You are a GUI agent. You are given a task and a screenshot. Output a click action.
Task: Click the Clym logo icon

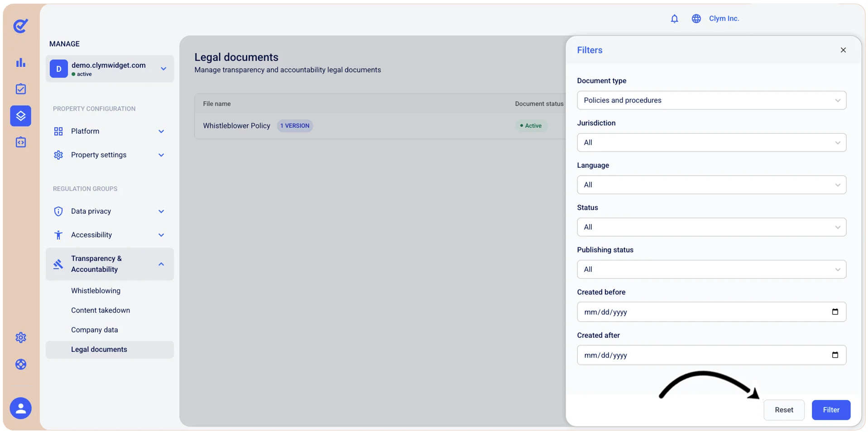20,26
